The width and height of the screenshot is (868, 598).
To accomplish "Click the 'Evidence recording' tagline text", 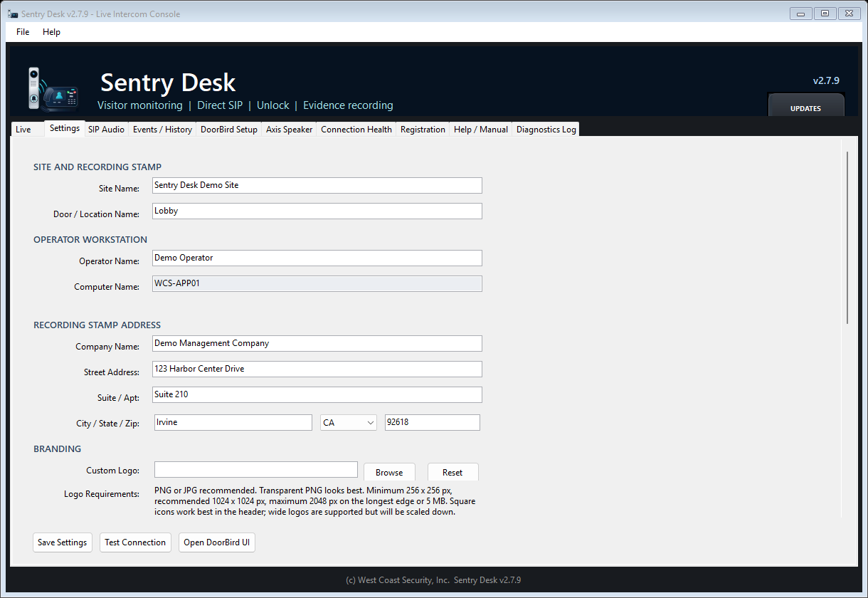I will 348,105.
